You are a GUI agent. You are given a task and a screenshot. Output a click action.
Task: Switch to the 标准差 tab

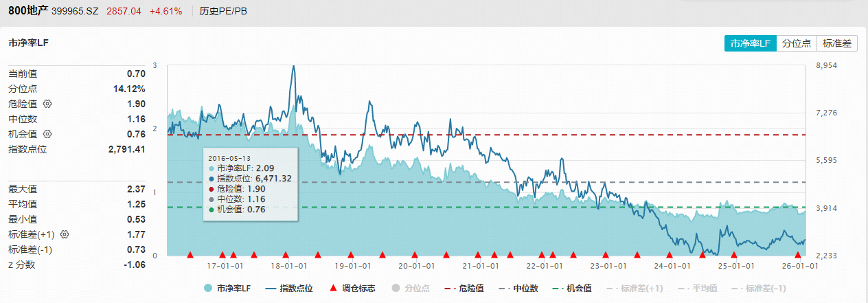click(x=836, y=43)
